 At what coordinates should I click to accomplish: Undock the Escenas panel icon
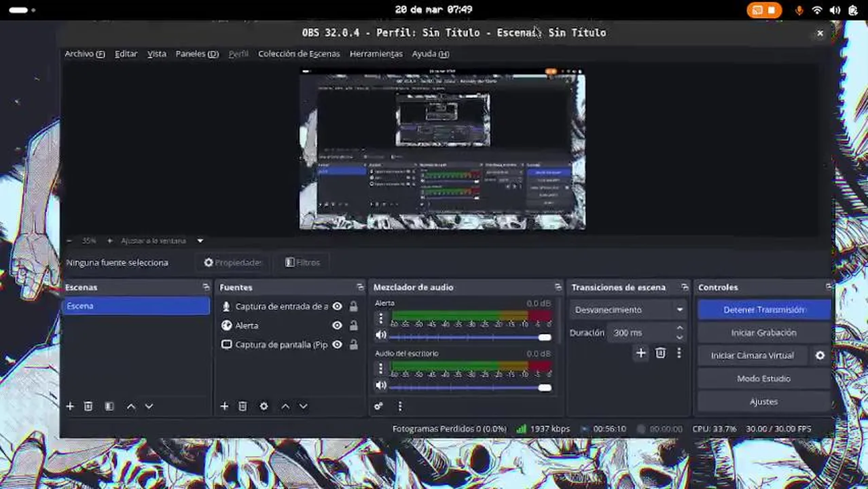pos(206,287)
